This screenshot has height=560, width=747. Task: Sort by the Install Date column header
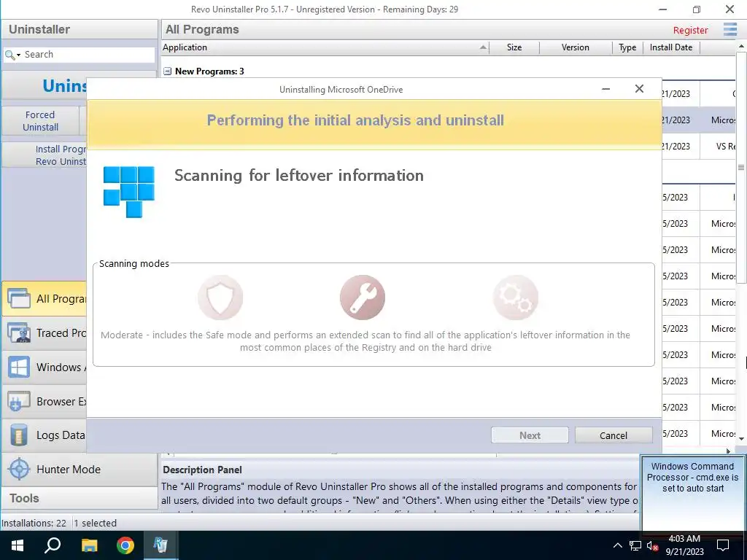point(671,47)
